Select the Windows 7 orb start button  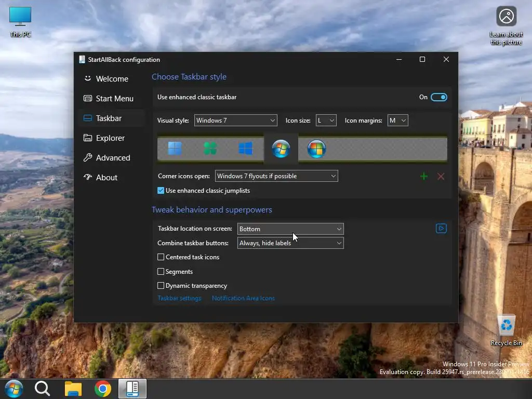point(281,149)
